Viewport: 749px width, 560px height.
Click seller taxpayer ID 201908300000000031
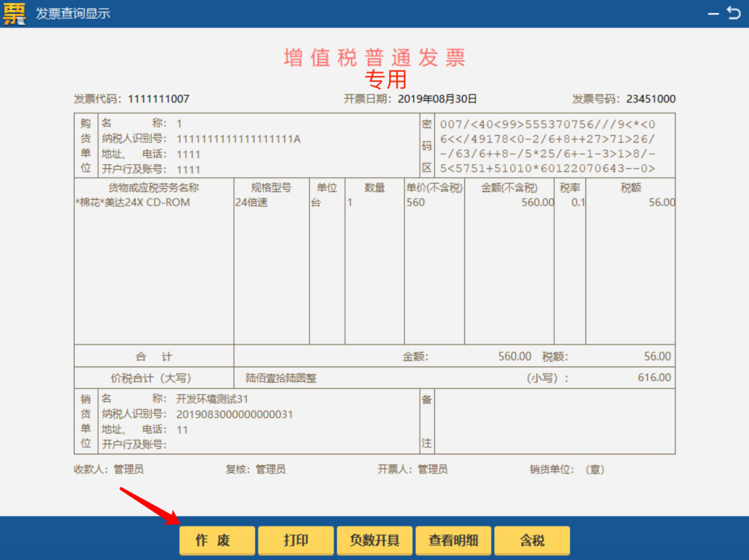coord(234,414)
